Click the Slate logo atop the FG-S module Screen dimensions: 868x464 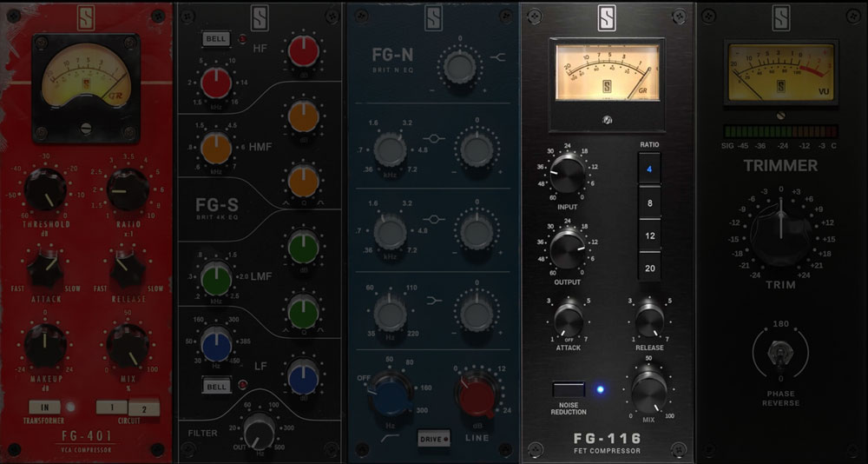[260, 18]
